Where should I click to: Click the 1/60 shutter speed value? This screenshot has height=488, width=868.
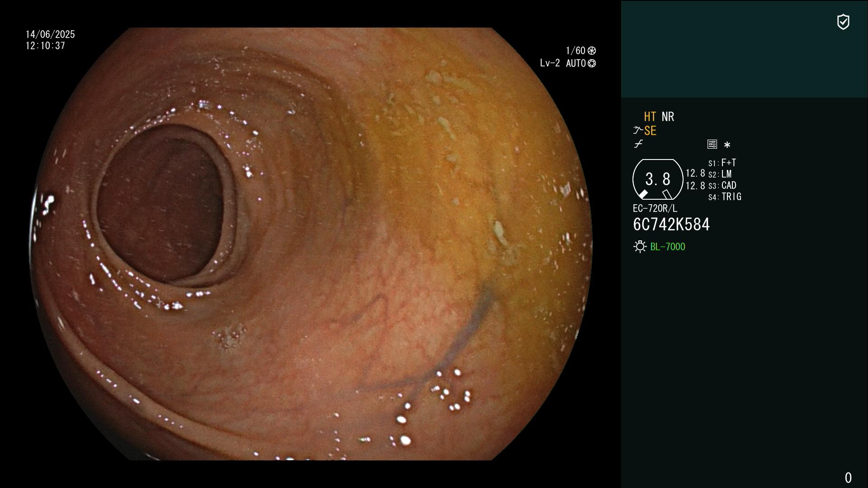[x=576, y=51]
